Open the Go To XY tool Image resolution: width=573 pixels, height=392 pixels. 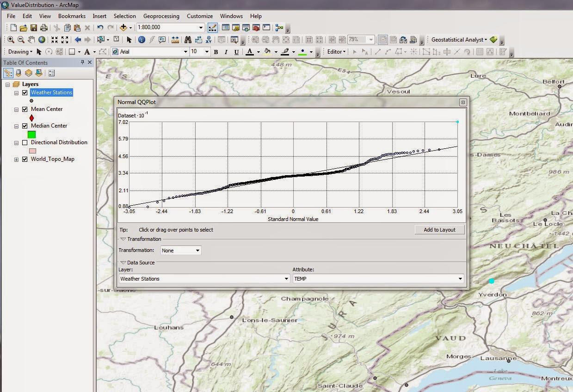[209, 40]
